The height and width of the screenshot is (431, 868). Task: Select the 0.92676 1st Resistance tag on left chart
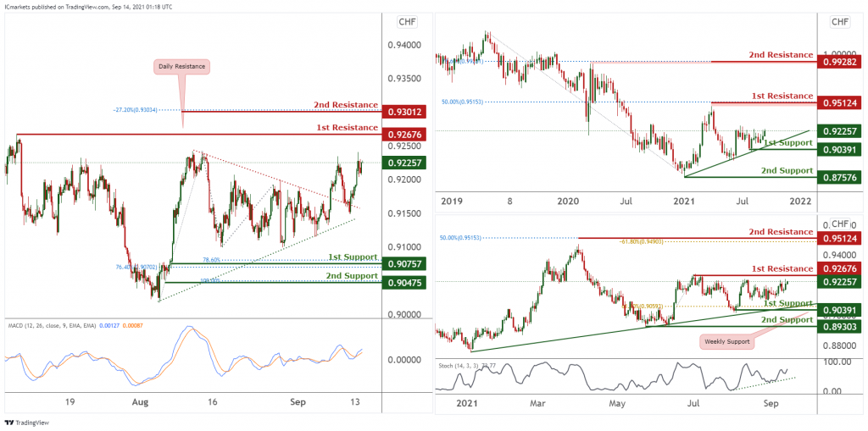[405, 135]
